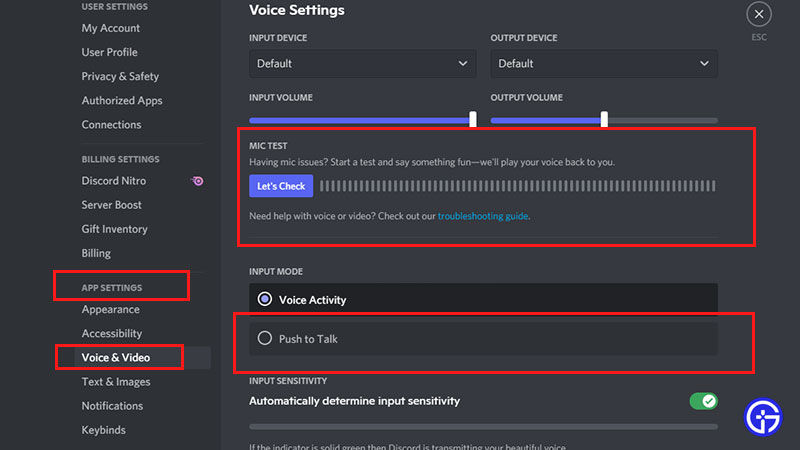Screen dimensions: 800x450
Task: Select Push to Talk input mode
Action: [x=483, y=339]
